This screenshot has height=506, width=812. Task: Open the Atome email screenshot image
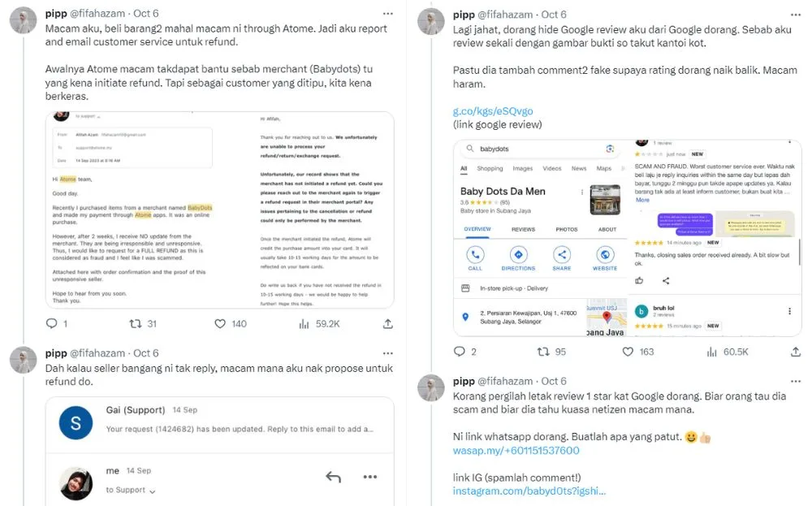coord(219,209)
